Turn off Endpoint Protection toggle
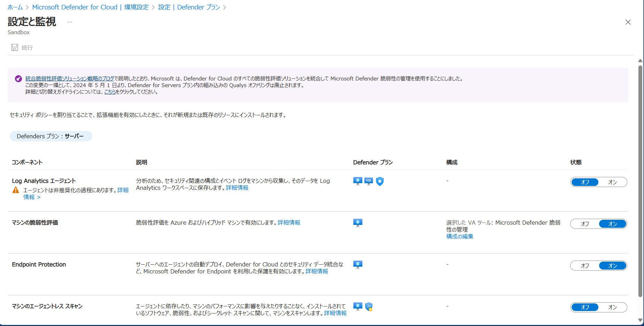Viewport: 644px width, 326px height. click(x=585, y=266)
